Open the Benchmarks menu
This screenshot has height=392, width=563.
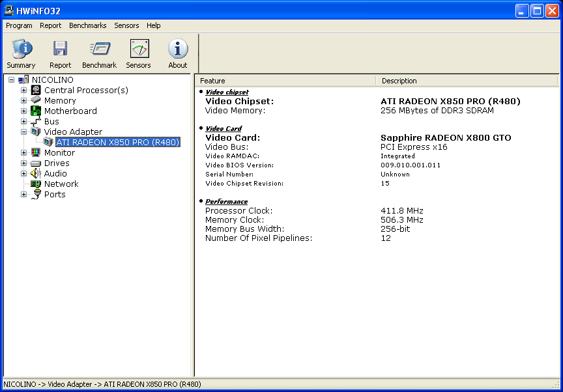point(88,25)
